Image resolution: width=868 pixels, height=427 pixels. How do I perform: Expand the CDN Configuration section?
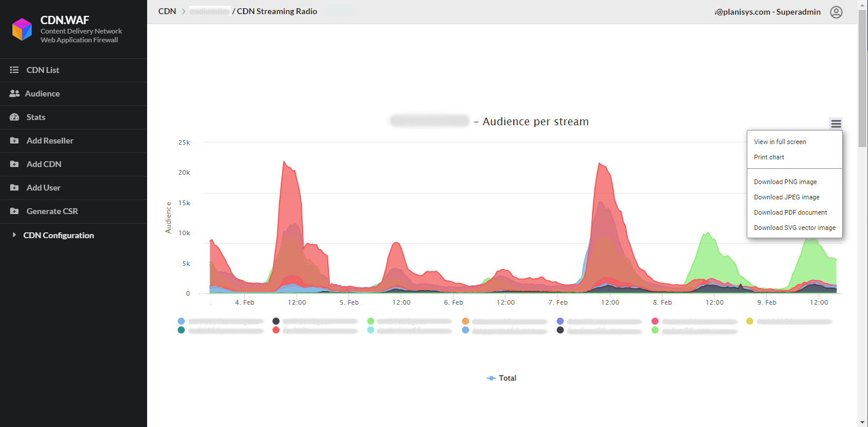58,235
